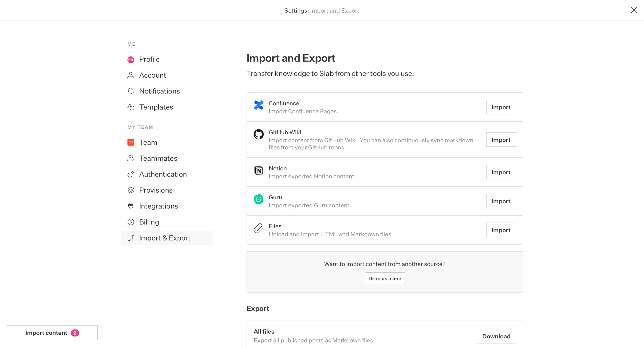Select Import & Export menu item
The width and height of the screenshot is (644, 347).
(x=167, y=238)
